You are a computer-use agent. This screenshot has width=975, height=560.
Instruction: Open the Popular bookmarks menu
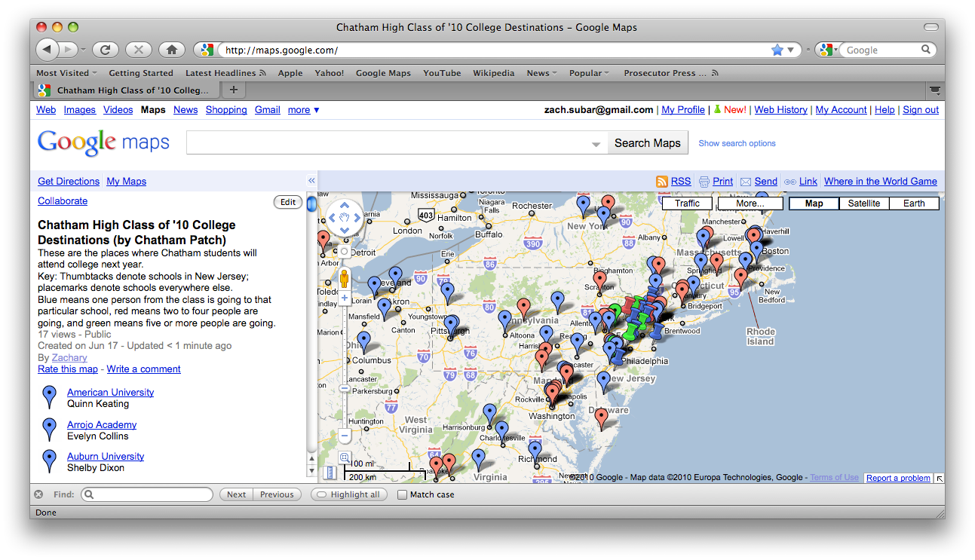click(590, 73)
